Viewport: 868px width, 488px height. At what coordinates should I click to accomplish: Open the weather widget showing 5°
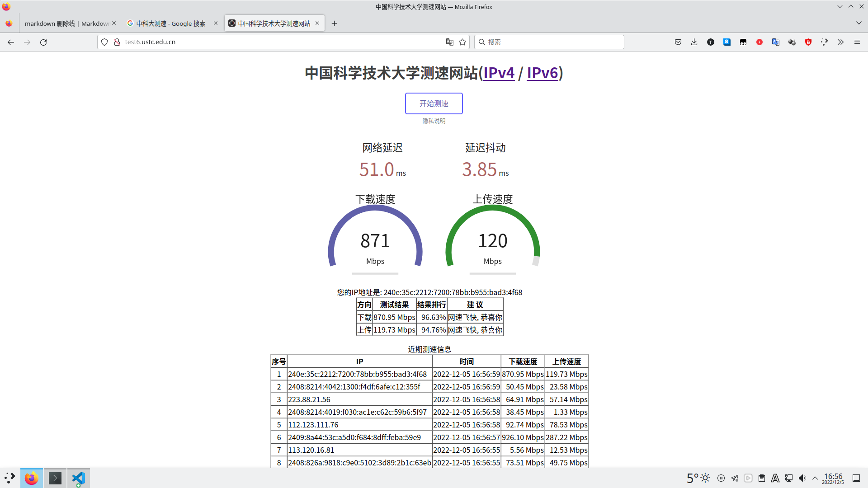click(698, 478)
